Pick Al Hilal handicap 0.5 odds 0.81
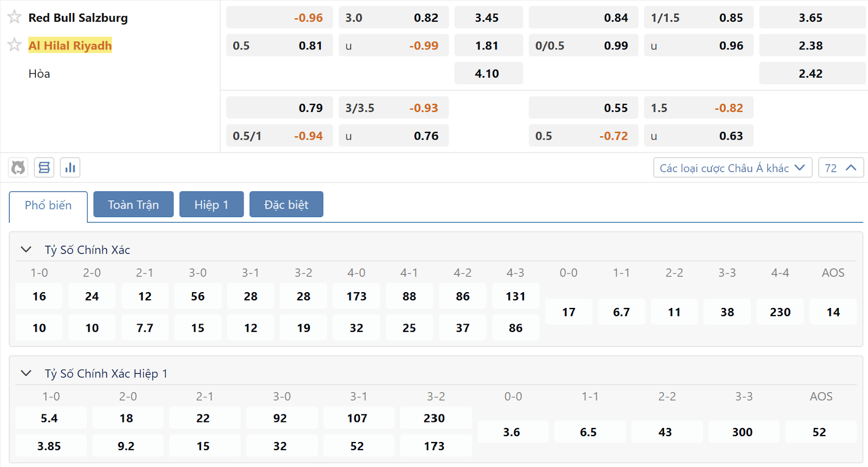Image resolution: width=868 pixels, height=467 pixels. coord(279,46)
